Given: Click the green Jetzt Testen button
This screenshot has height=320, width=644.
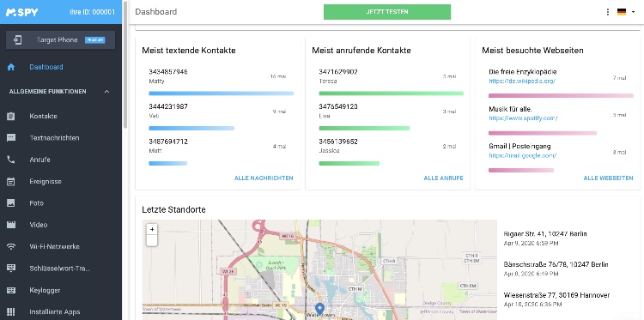Looking at the screenshot, I should tap(387, 12).
